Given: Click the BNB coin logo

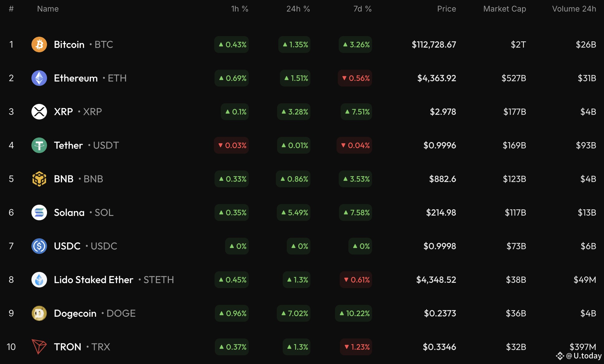Looking at the screenshot, I should coord(39,179).
